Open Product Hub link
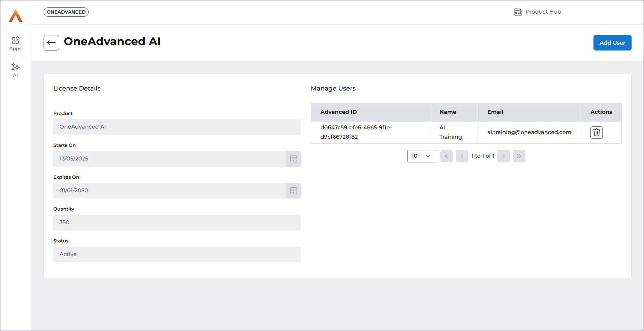 click(537, 12)
